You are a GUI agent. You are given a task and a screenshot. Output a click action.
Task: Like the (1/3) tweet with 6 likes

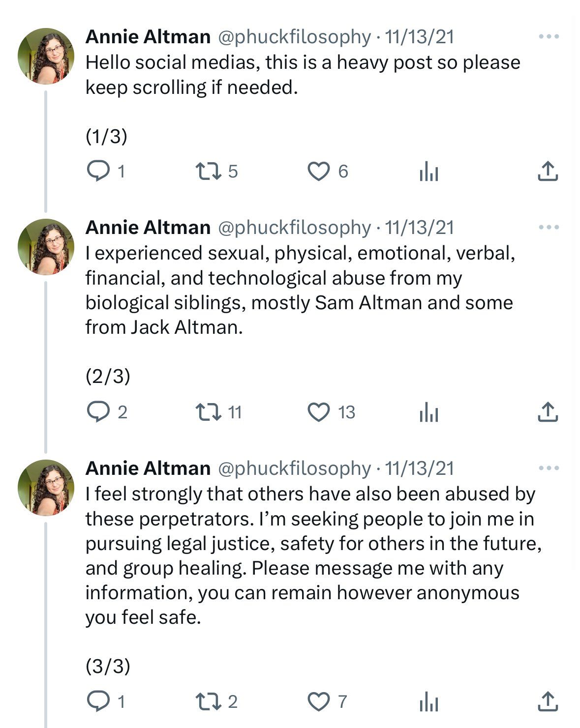click(318, 172)
